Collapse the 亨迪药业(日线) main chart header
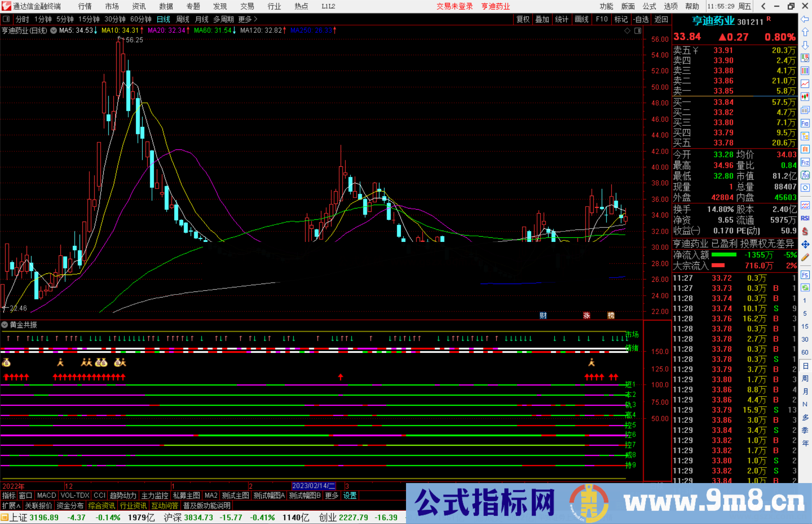The width and height of the screenshot is (812, 524). (53, 30)
